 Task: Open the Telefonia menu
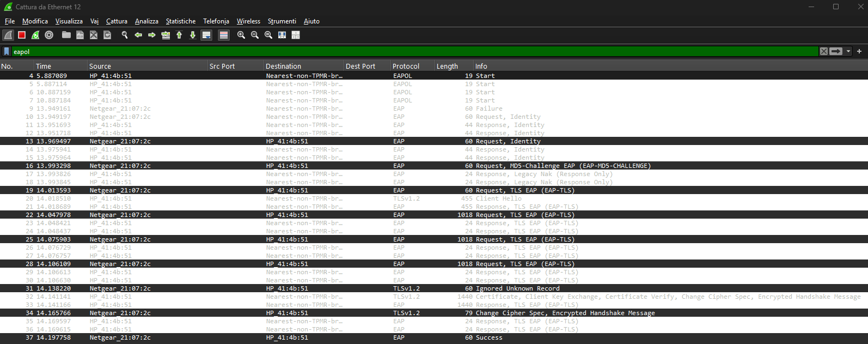pos(216,21)
